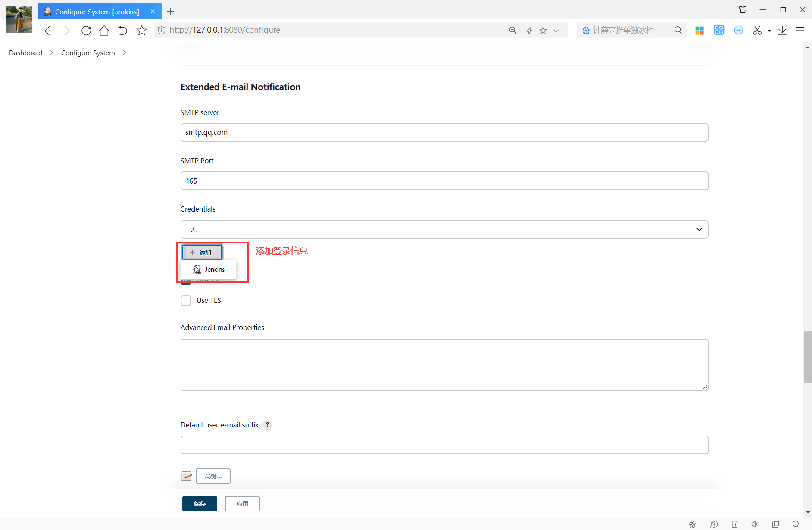Image resolution: width=812 pixels, height=530 pixels.
Task: Close the Configure System tab
Action: pyautogui.click(x=153, y=11)
